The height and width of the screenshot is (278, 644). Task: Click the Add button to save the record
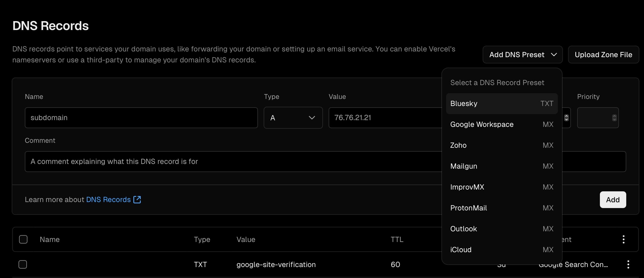point(613,200)
